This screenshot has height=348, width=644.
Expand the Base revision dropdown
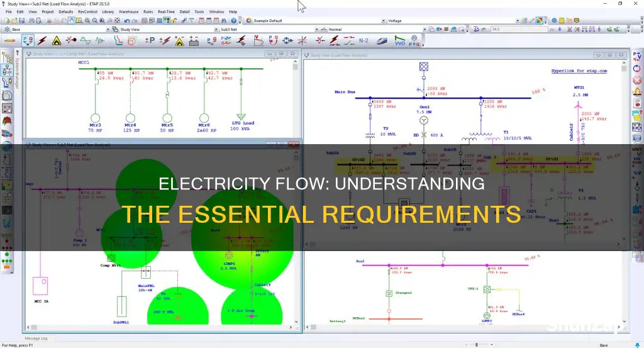point(108,30)
